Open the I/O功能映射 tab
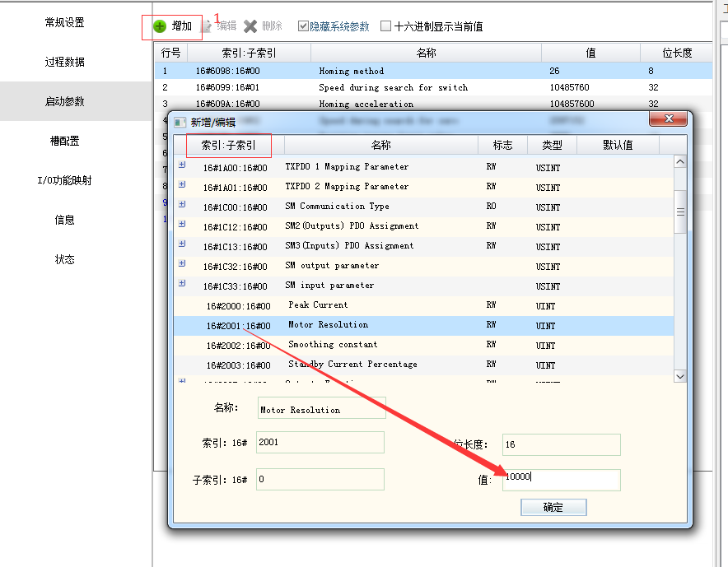Viewport: 728px width, 567px height. pyautogui.click(x=64, y=180)
